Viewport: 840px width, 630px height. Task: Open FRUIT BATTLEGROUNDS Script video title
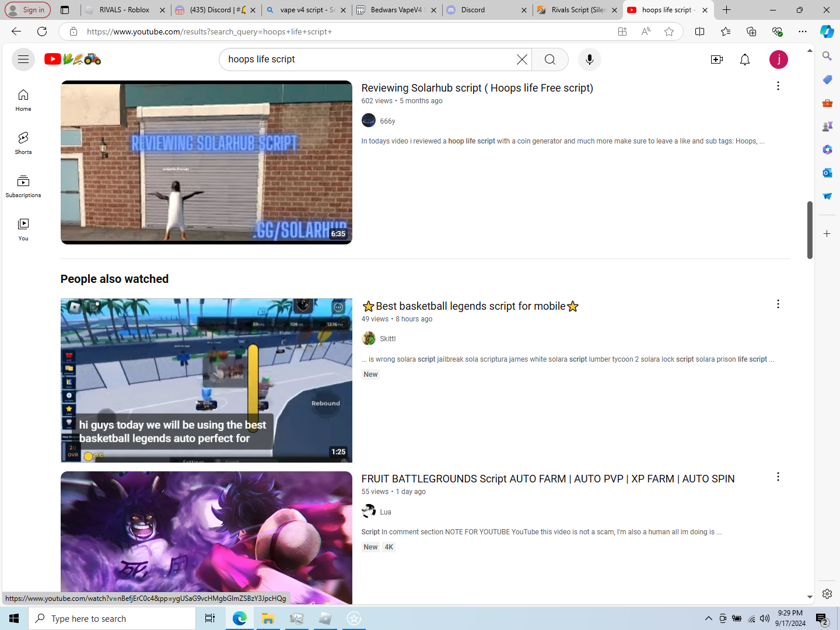[x=548, y=479]
